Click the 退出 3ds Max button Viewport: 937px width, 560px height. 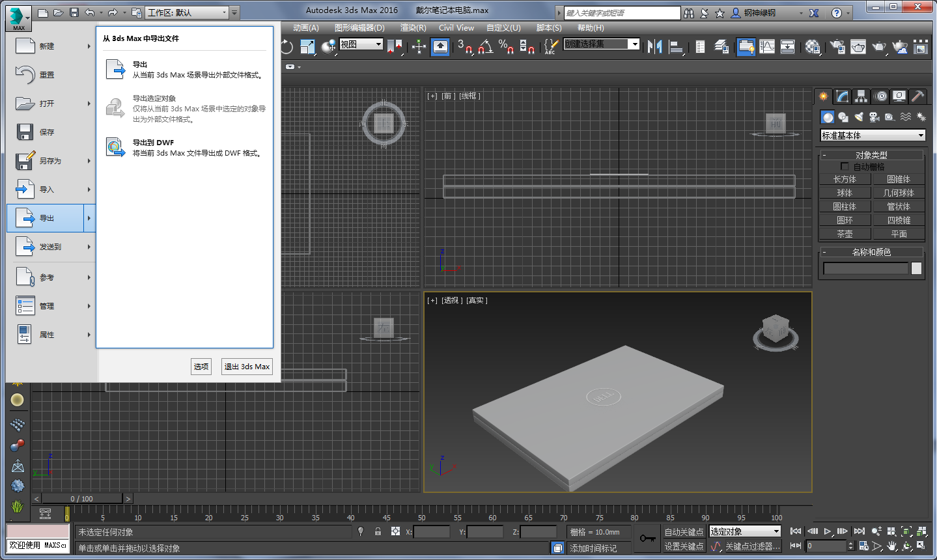[x=247, y=367]
